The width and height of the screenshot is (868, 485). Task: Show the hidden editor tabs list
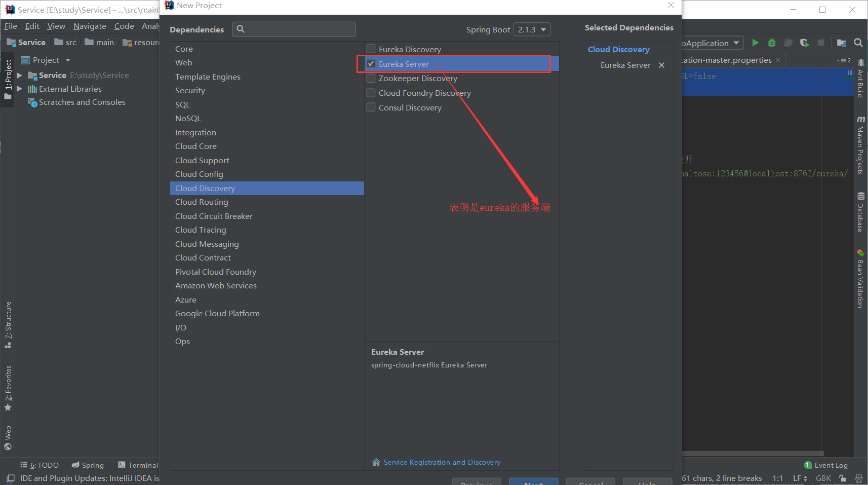(844, 60)
